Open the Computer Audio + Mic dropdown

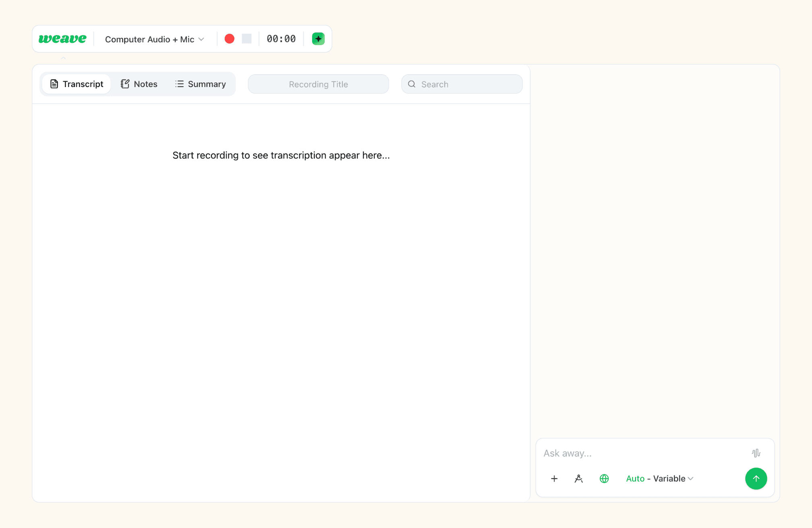[x=155, y=39]
